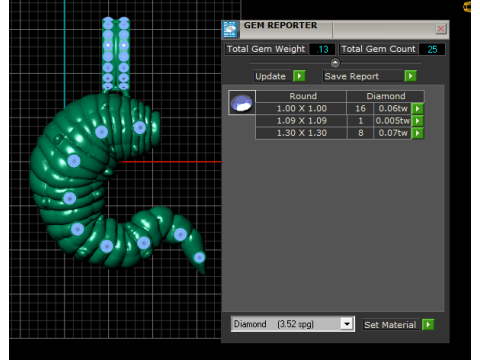Select the round diamond gem thumbnail
This screenshot has height=360, width=480.
pos(242,103)
